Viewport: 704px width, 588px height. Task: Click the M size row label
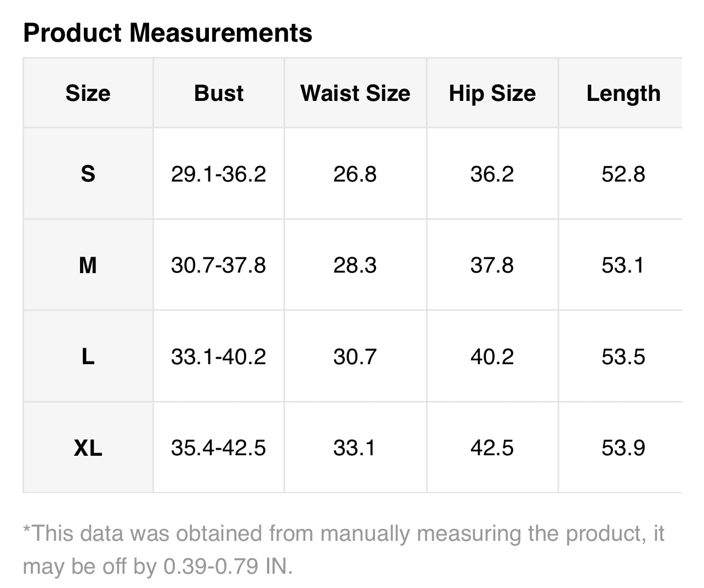coord(88,265)
